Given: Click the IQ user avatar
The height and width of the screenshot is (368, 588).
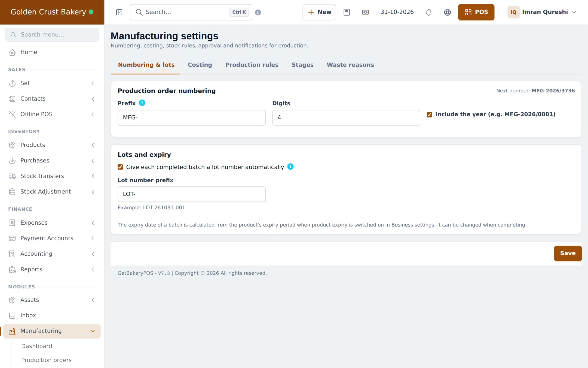Looking at the screenshot, I should (x=513, y=12).
